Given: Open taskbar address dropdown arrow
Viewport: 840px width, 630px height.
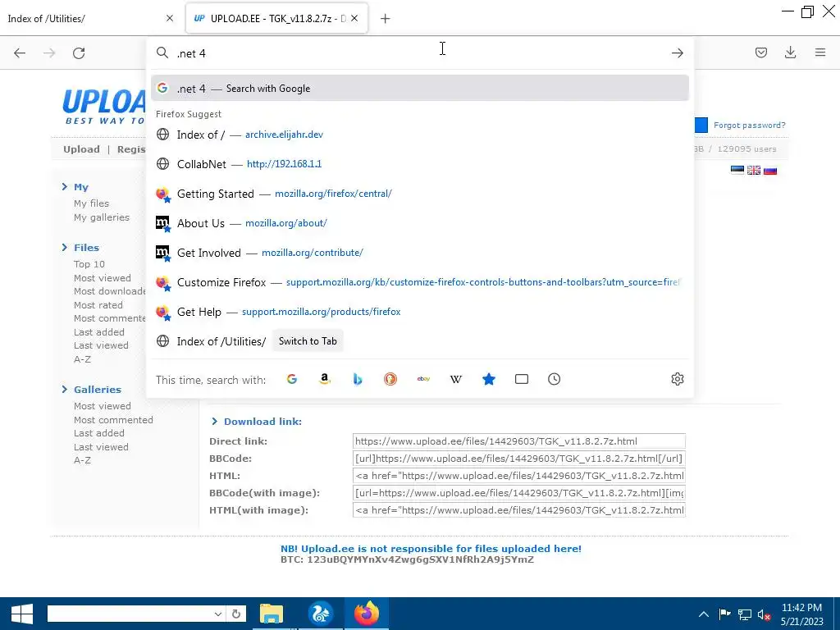Looking at the screenshot, I should (x=217, y=614).
